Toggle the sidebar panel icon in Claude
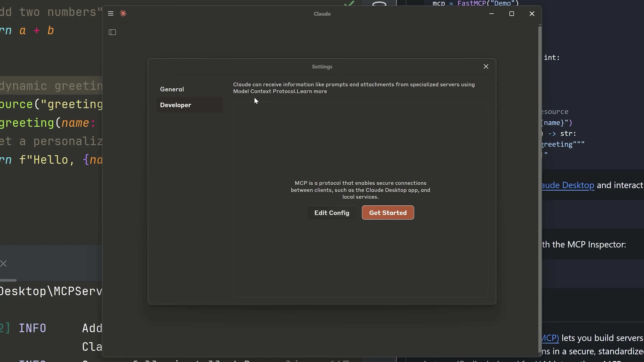The image size is (644, 362). 113,32
